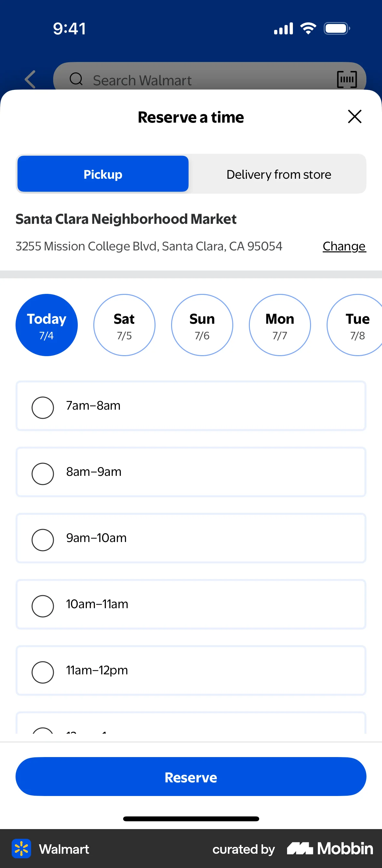Choose the 8am–9am radio button
This screenshot has height=868, width=382.
tap(43, 474)
